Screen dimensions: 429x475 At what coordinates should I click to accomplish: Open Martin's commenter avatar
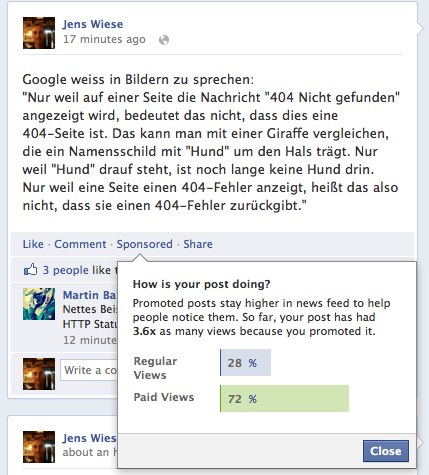39,304
